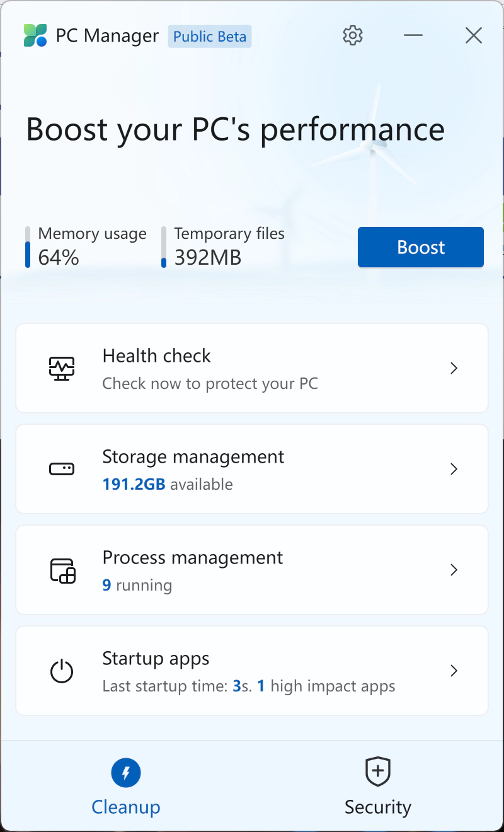Click the '191.2GB available' text
504x832 pixels.
pos(168,484)
